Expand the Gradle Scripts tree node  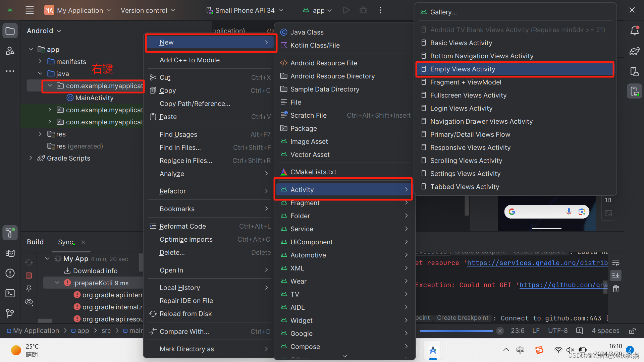click(31, 158)
